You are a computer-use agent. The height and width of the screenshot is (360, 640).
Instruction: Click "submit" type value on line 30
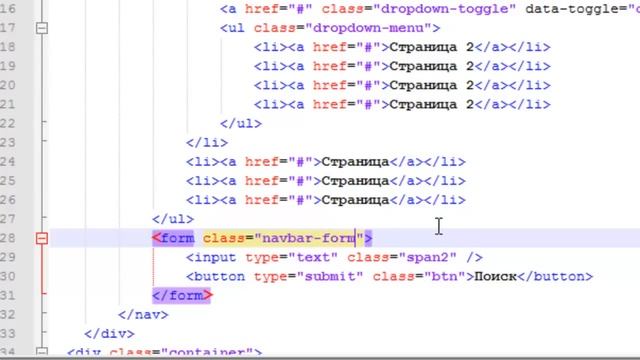click(330, 277)
